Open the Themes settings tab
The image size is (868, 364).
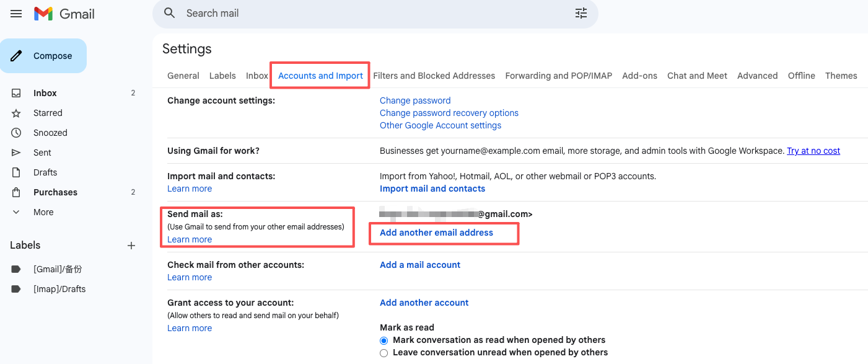pyautogui.click(x=841, y=75)
